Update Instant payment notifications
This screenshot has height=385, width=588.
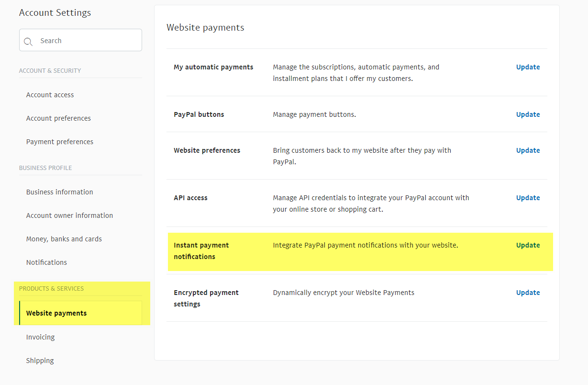528,245
